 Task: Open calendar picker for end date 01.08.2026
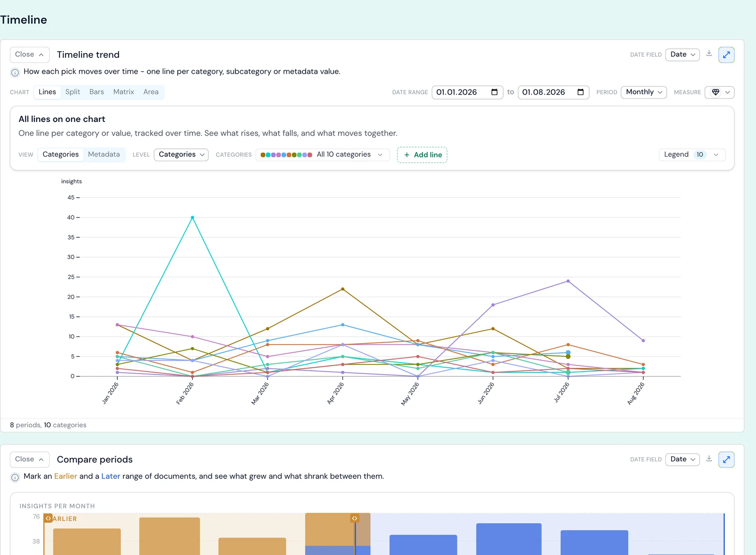coord(580,92)
